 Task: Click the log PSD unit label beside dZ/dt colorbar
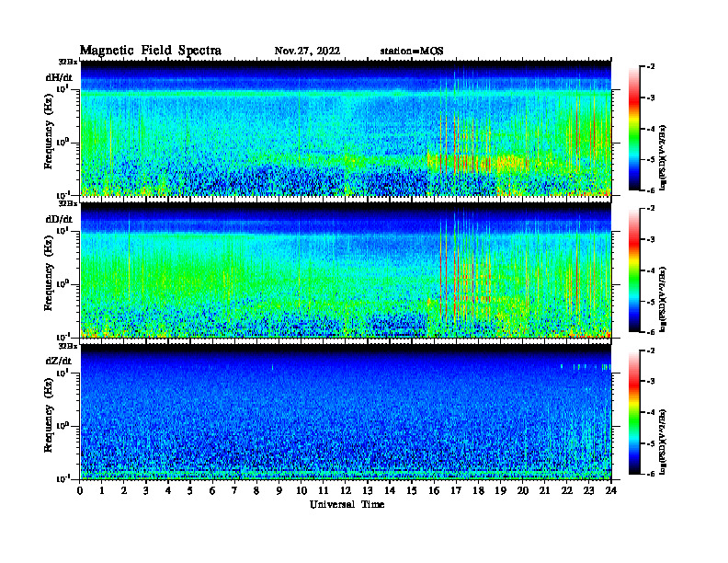coord(663,442)
